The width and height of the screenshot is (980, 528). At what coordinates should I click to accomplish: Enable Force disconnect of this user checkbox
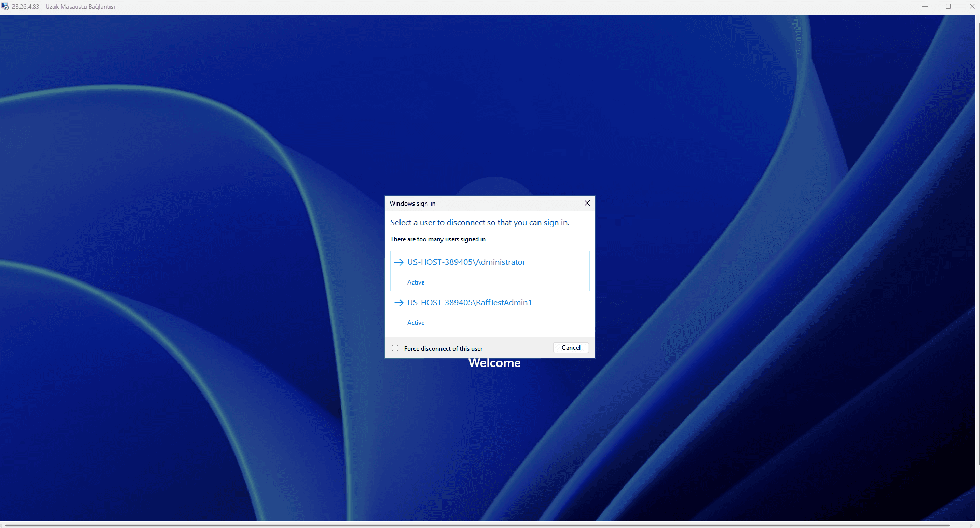click(x=395, y=348)
